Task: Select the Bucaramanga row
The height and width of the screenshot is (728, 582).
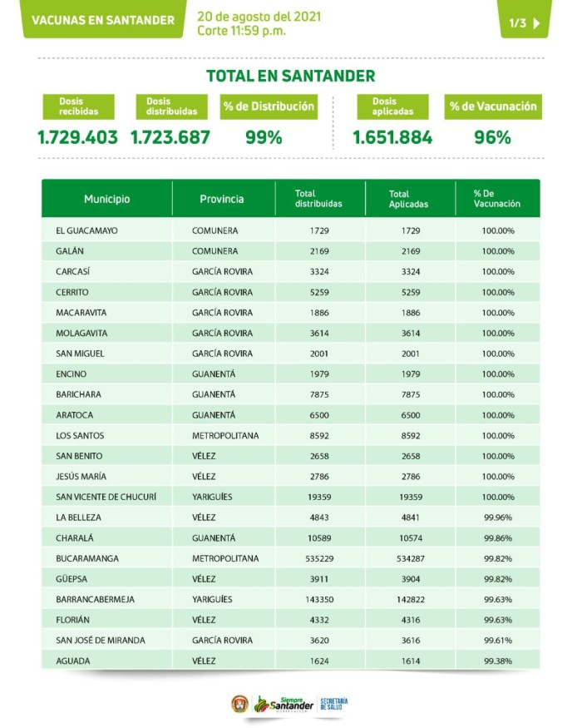Action: tap(290, 558)
